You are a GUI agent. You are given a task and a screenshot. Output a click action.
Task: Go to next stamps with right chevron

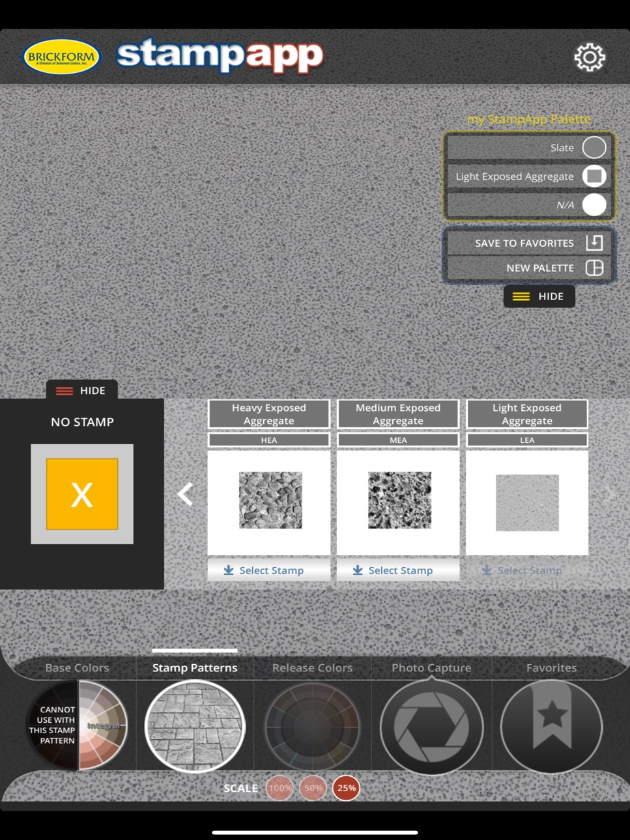(611, 494)
